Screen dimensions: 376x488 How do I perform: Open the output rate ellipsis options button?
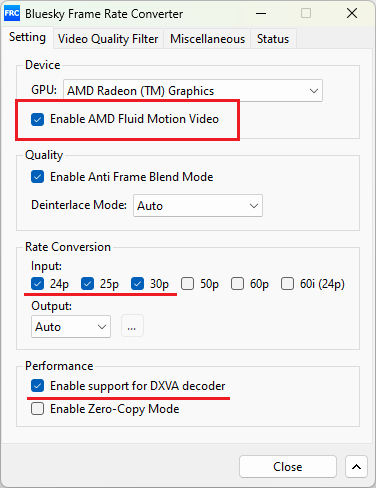coord(132,326)
